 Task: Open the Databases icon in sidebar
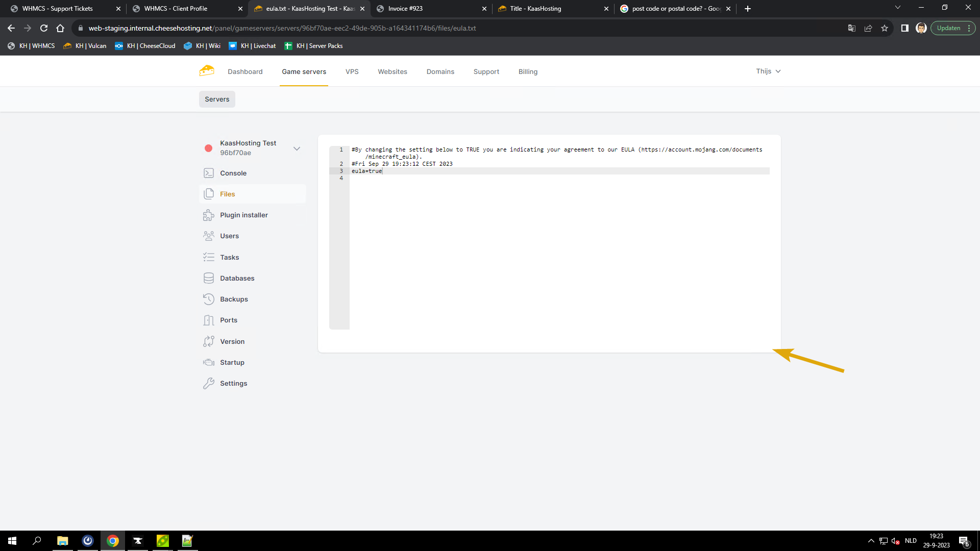(209, 278)
